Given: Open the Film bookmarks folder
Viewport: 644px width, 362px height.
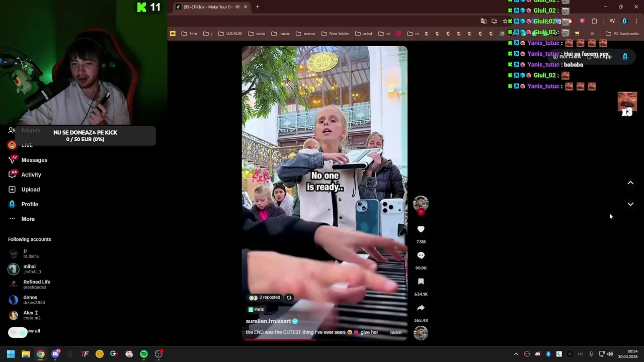Looking at the screenshot, I should [x=189, y=34].
